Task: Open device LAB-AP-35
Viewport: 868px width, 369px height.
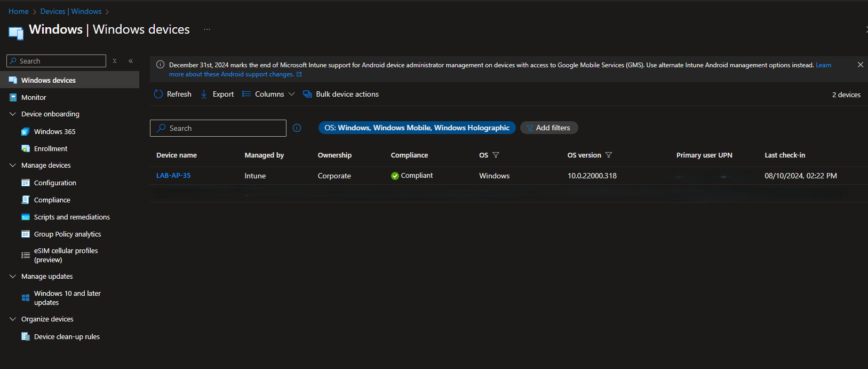Action: [173, 175]
